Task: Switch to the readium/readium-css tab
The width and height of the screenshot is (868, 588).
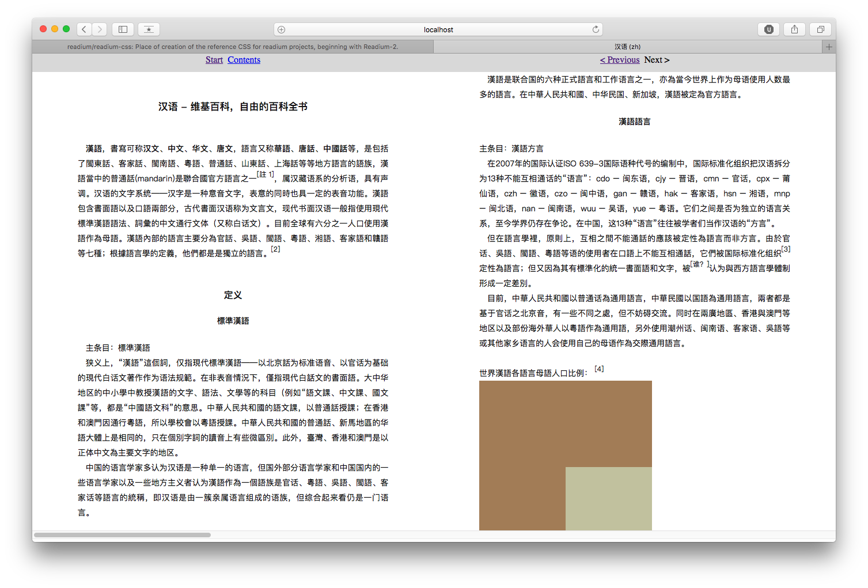Action: point(232,47)
